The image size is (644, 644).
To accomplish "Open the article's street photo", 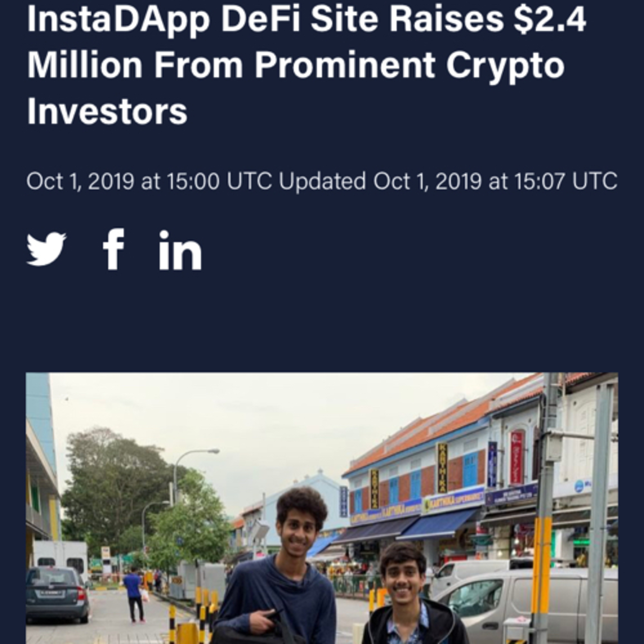I will (x=322, y=508).
